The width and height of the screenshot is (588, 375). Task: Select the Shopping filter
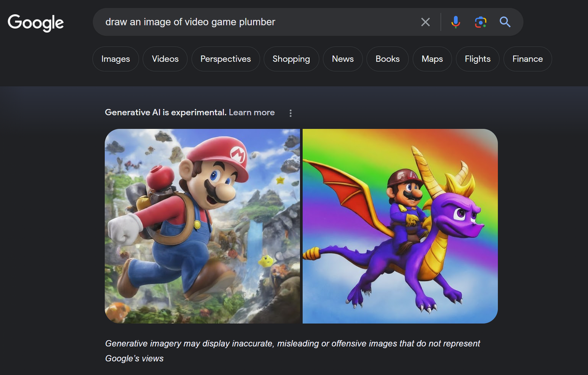291,59
